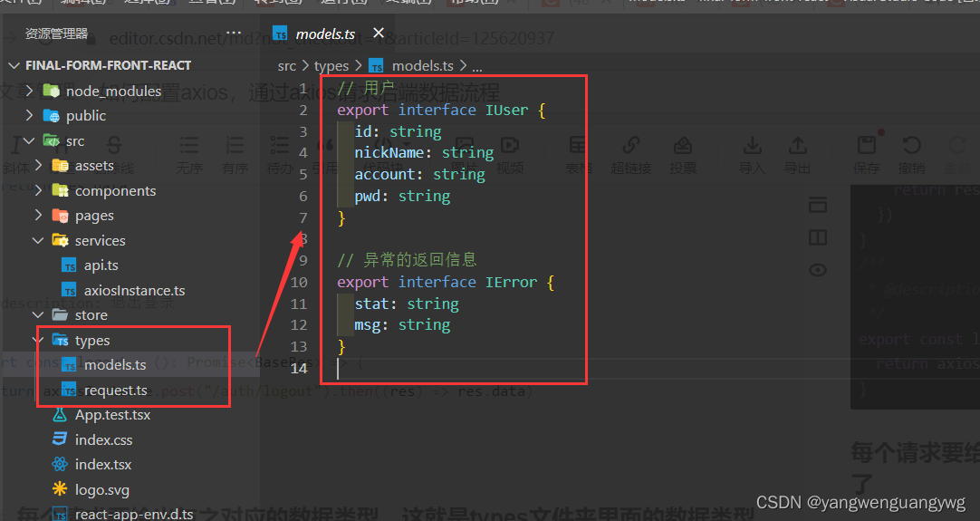Click the React icon beside index.tsx

coord(60,464)
